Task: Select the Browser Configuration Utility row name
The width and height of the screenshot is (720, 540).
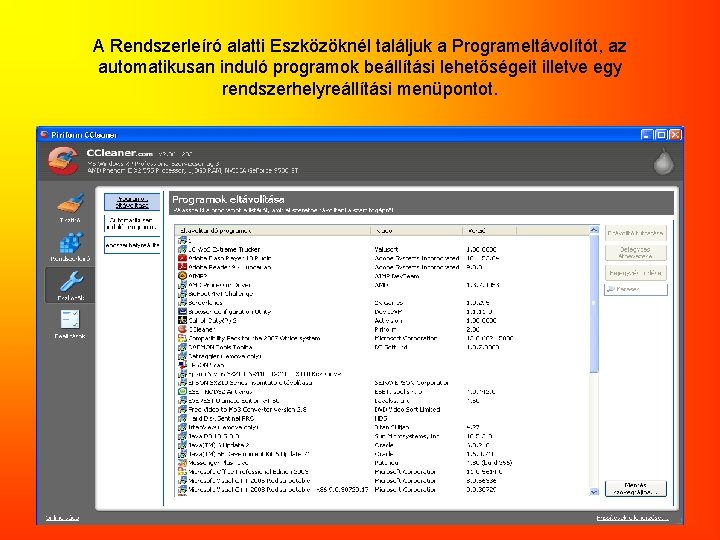Action: [230, 311]
